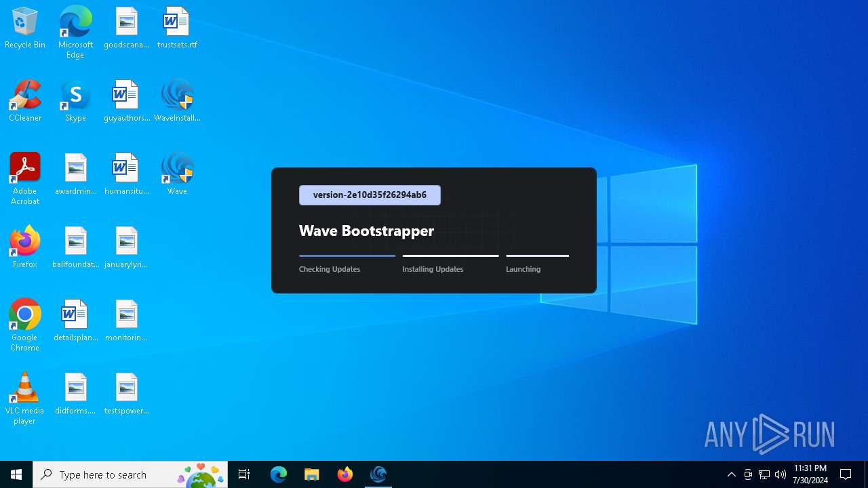868x488 pixels.
Task: Click the Installing Updates progress bar
Action: click(450, 256)
